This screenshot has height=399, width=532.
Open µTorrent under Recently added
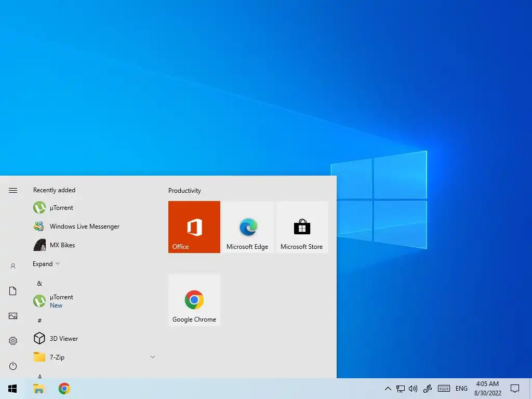[95, 207]
